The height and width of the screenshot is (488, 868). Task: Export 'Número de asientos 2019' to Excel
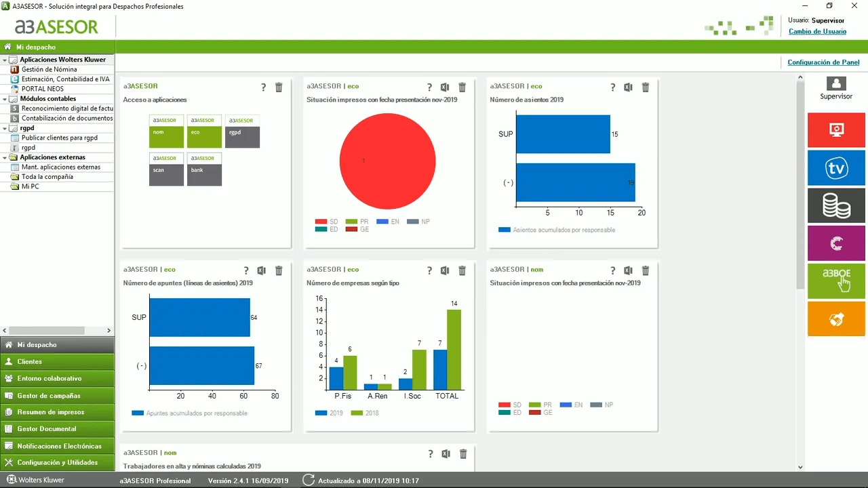pyautogui.click(x=628, y=87)
